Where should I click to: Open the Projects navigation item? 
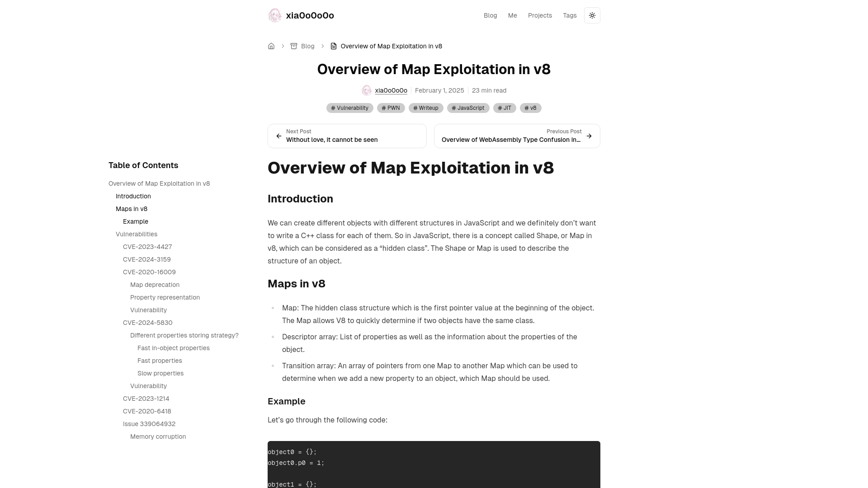(540, 15)
